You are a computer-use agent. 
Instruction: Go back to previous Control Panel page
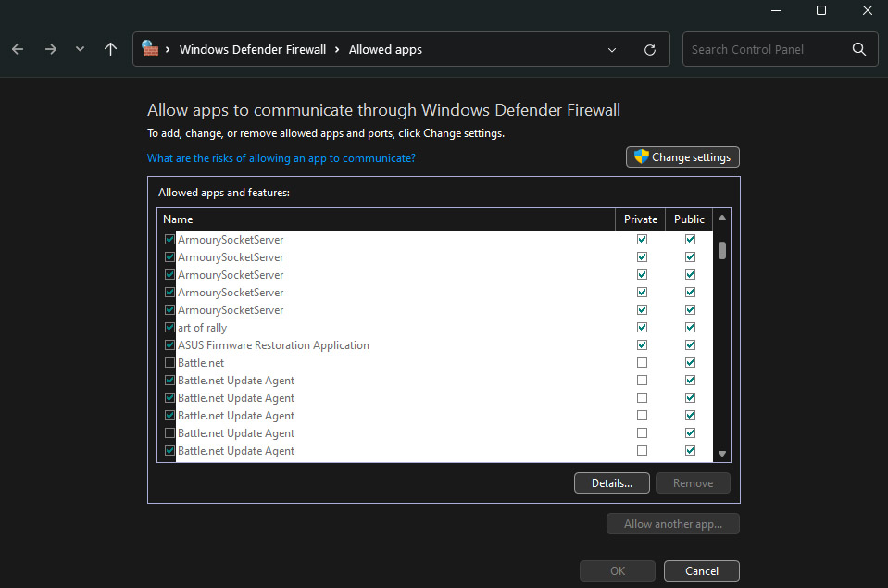coord(18,49)
